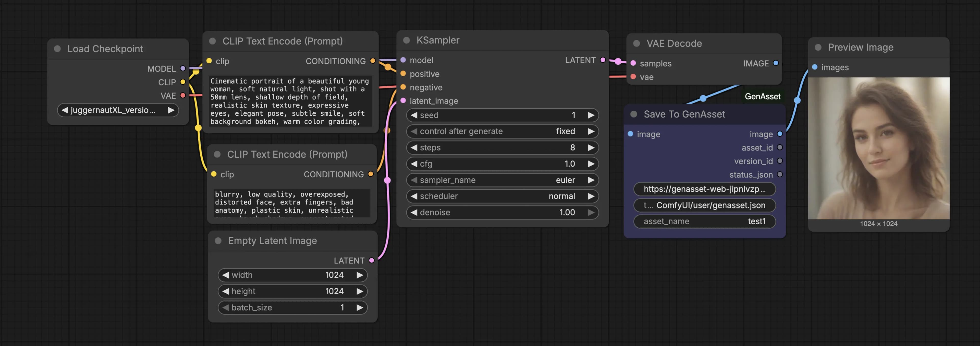Click the CLIP output socket on Load Checkpoint
The width and height of the screenshot is (980, 346).
[183, 82]
